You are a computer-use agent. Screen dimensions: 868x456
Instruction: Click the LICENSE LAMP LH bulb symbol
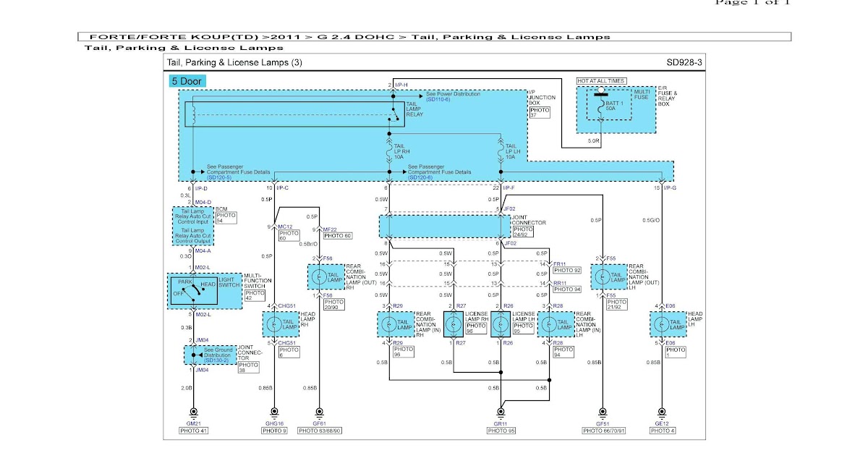[501, 324]
